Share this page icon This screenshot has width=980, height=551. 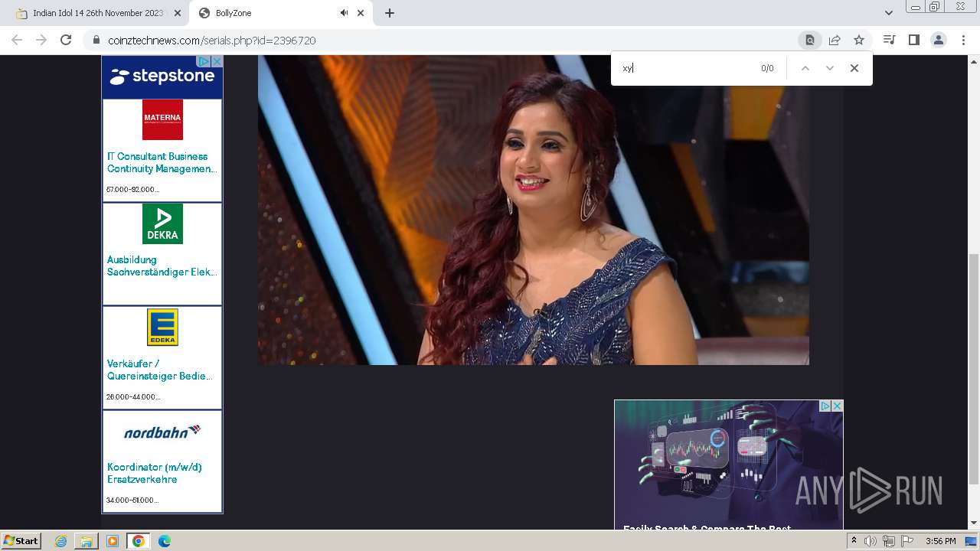click(835, 40)
